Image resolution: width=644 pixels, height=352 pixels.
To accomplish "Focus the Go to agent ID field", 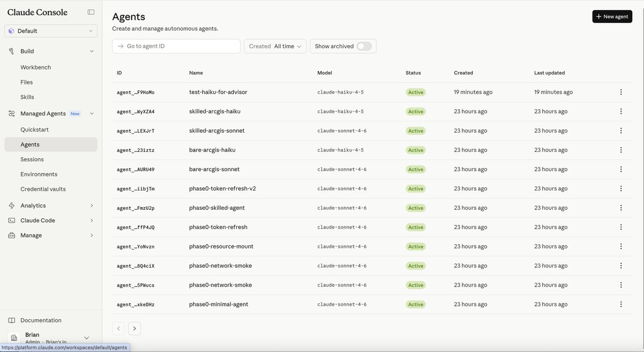I will click(176, 46).
